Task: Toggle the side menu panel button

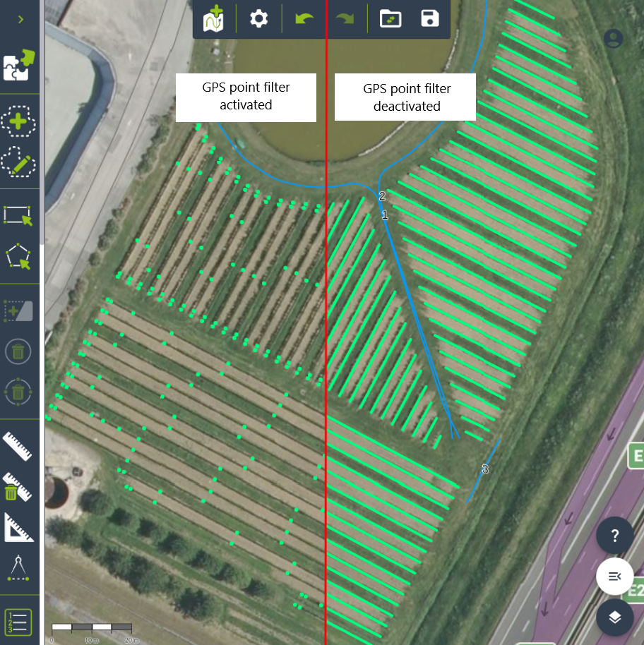Action: point(614,577)
